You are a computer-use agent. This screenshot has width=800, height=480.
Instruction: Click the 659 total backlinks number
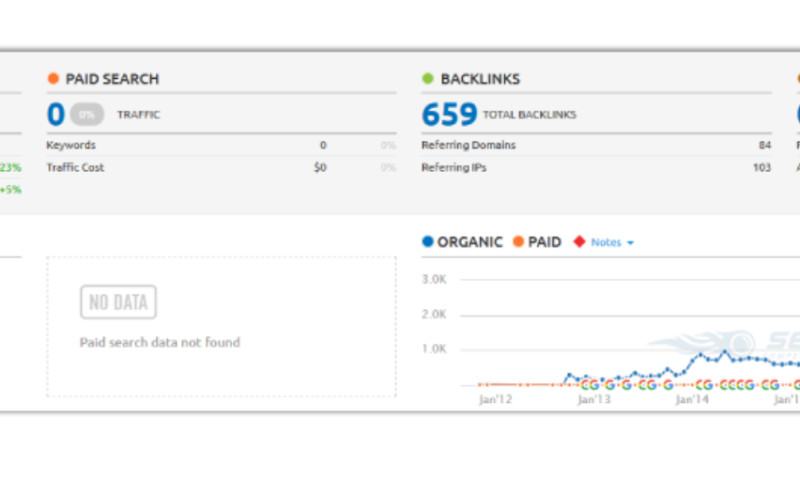(x=449, y=114)
